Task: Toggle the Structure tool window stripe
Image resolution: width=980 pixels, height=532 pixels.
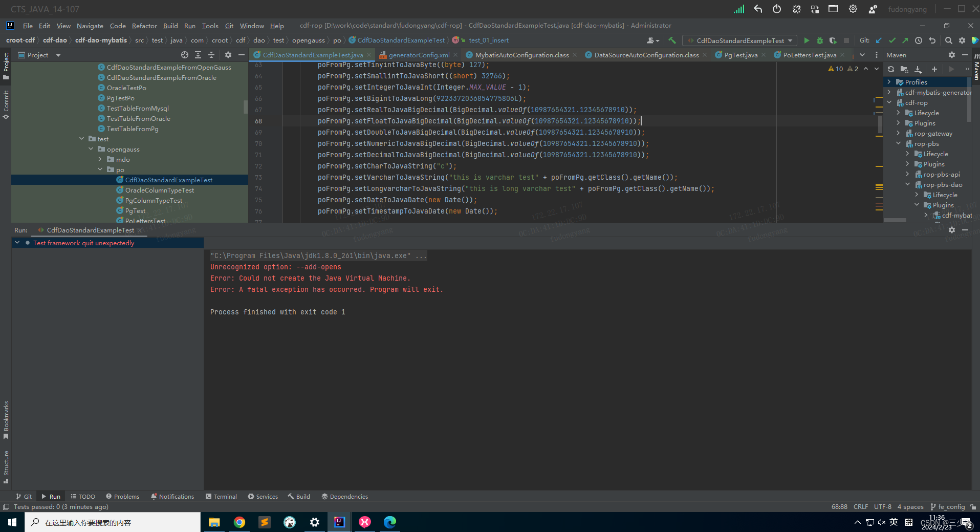Action: point(6,466)
